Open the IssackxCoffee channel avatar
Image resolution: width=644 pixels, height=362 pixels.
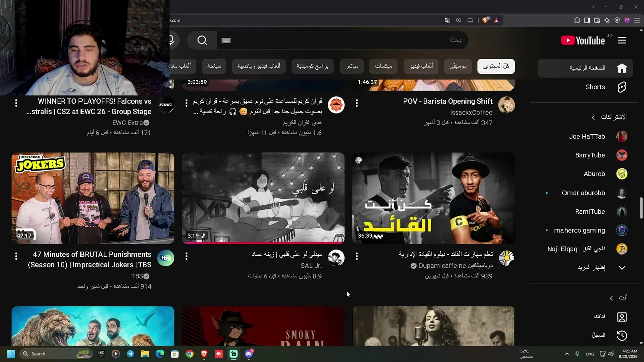(x=506, y=105)
